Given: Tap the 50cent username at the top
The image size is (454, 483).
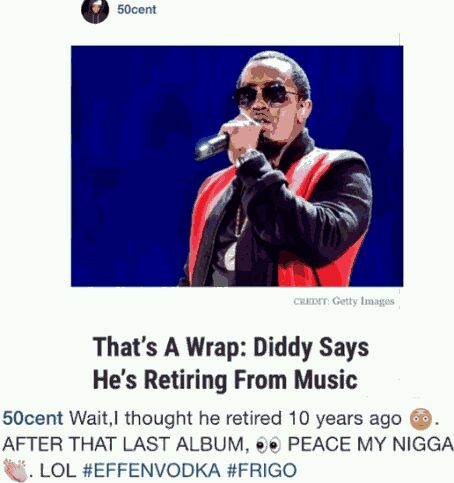Looking at the screenshot, I should tap(137, 10).
